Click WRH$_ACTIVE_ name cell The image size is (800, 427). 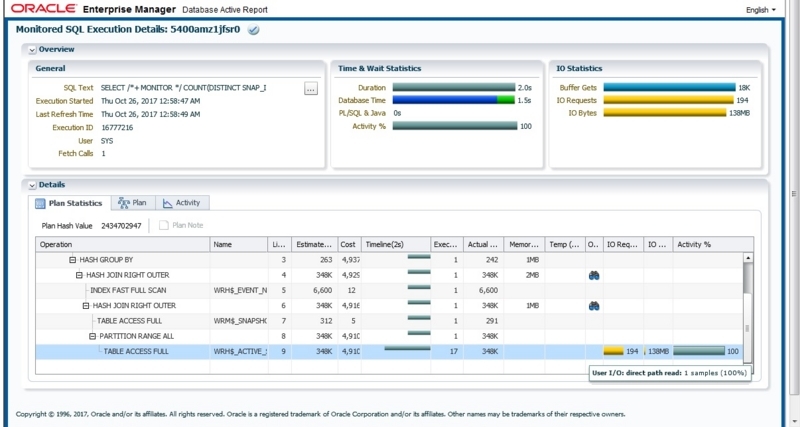240,351
